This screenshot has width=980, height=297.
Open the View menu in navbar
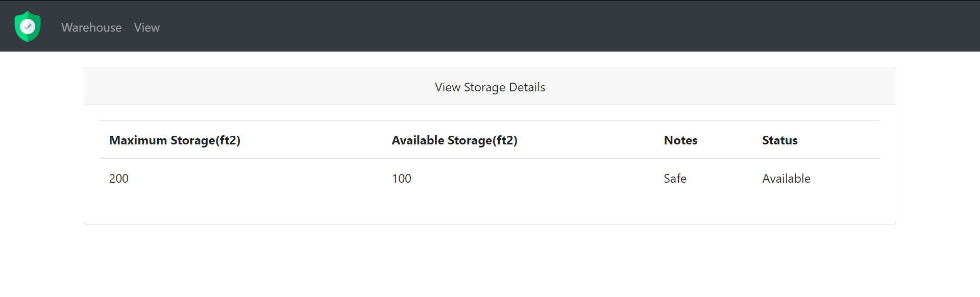(x=147, y=28)
